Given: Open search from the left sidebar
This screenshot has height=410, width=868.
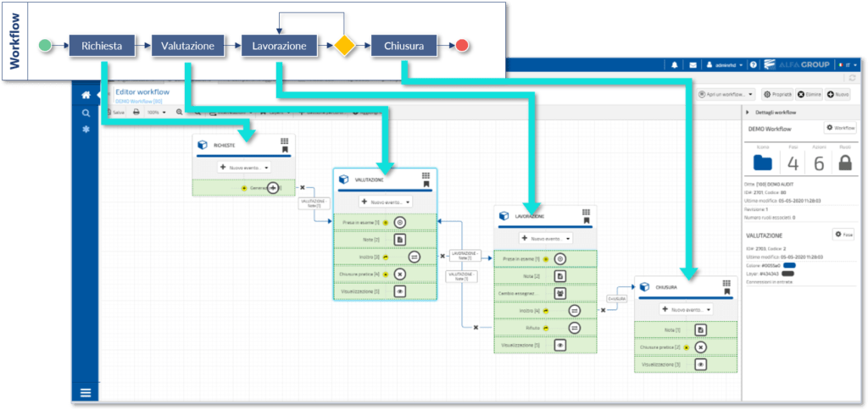Looking at the screenshot, I should click(x=86, y=113).
